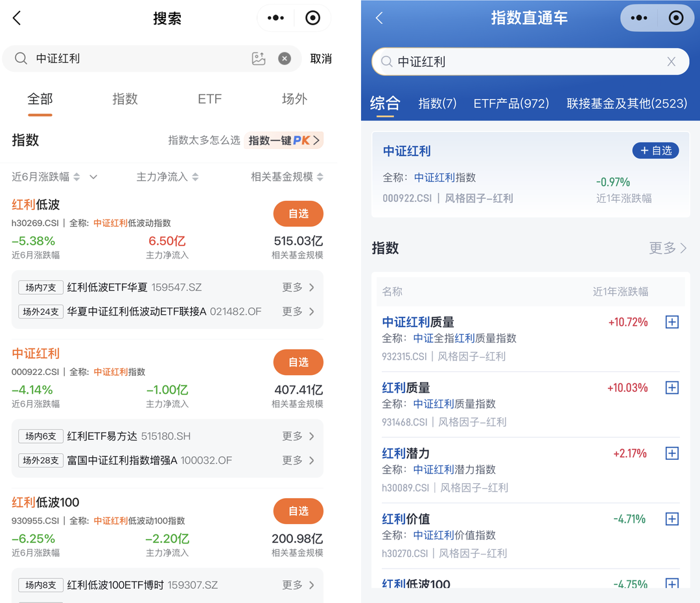Open 更多 for 红利ETF易方达 row
Viewport: 700px width, 603px height.
[298, 436]
